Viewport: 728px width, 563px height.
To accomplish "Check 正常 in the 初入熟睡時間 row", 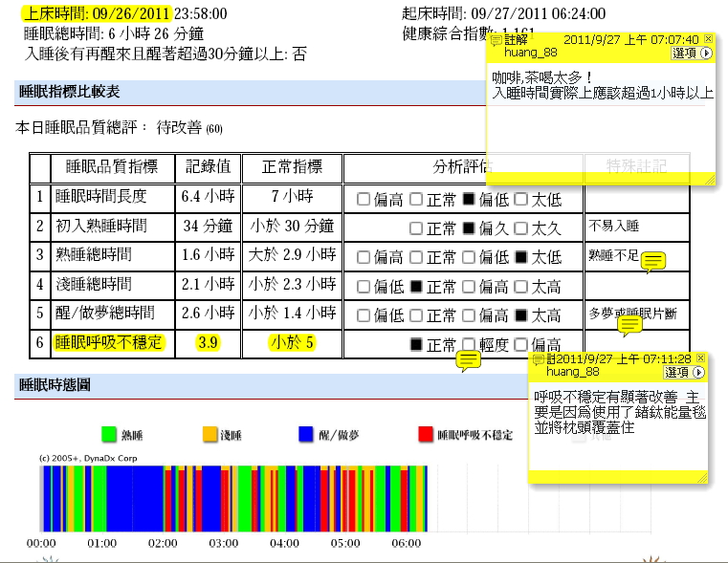I will [x=416, y=228].
